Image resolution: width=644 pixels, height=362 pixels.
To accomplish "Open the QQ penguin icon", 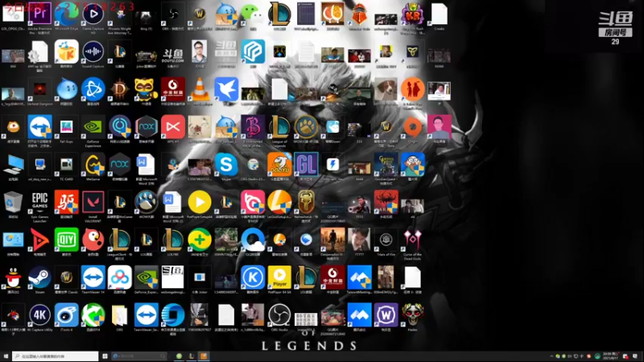I will pyautogui.click(x=13, y=278).
